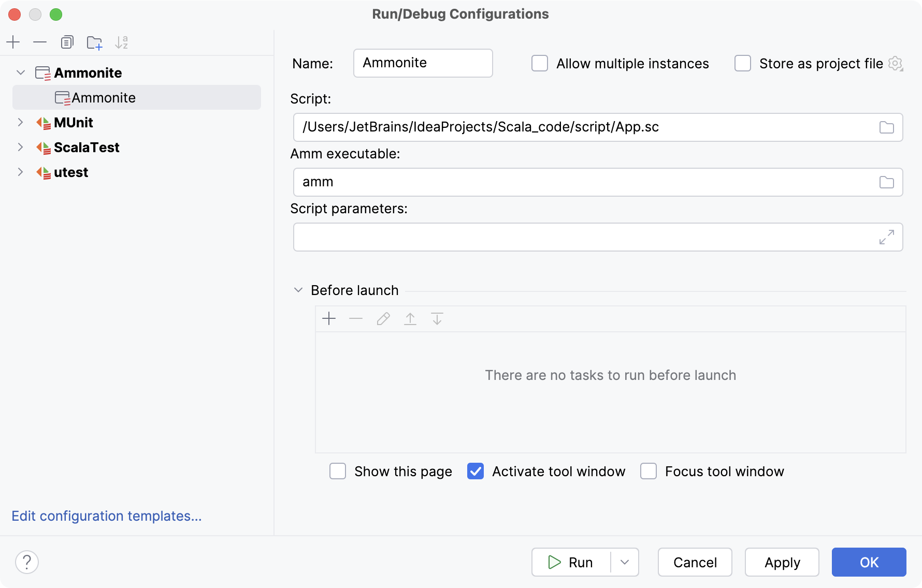The width and height of the screenshot is (922, 588).
Task: Open Run button dropdown arrow
Action: coord(625,562)
